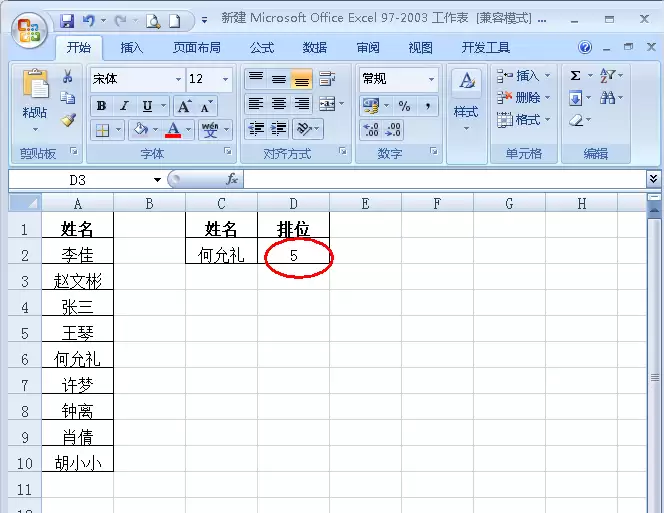Expand the number format dropdown 常规
Screen dimensions: 664x513
398,79
